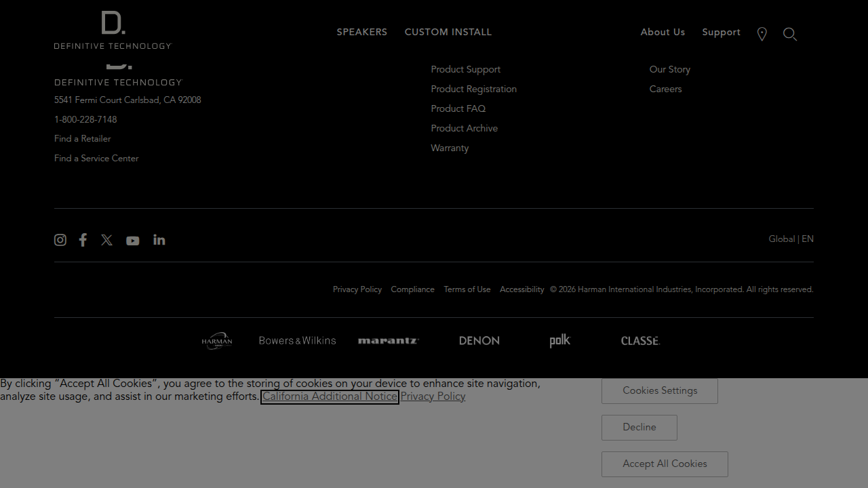Open the Find a Service Center link

pos(96,159)
